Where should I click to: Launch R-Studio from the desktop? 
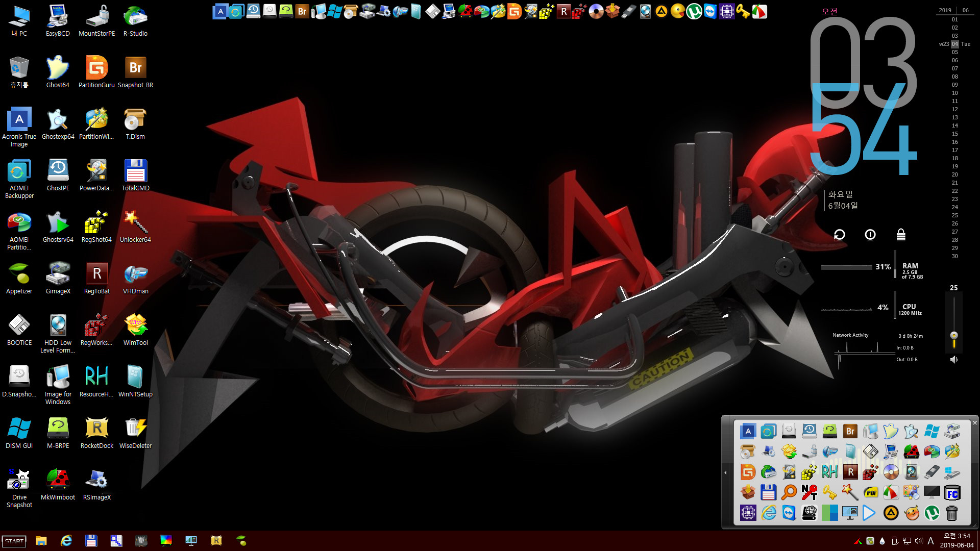point(135,21)
